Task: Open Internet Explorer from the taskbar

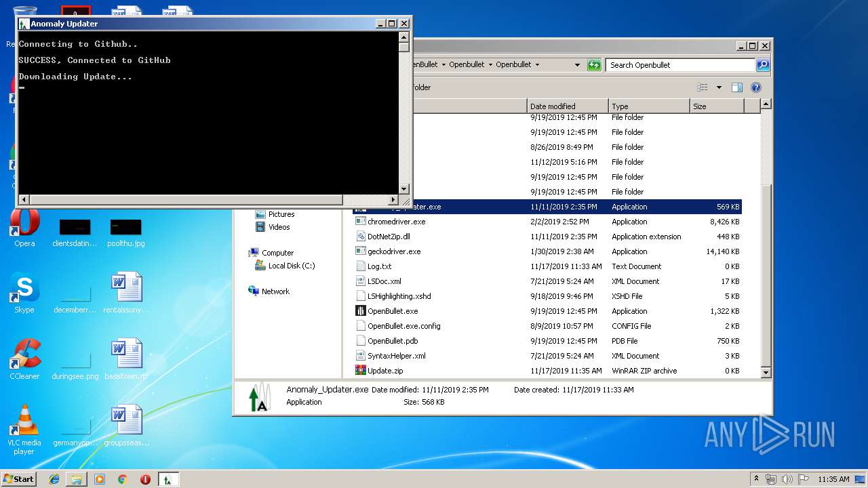Action: point(54,479)
